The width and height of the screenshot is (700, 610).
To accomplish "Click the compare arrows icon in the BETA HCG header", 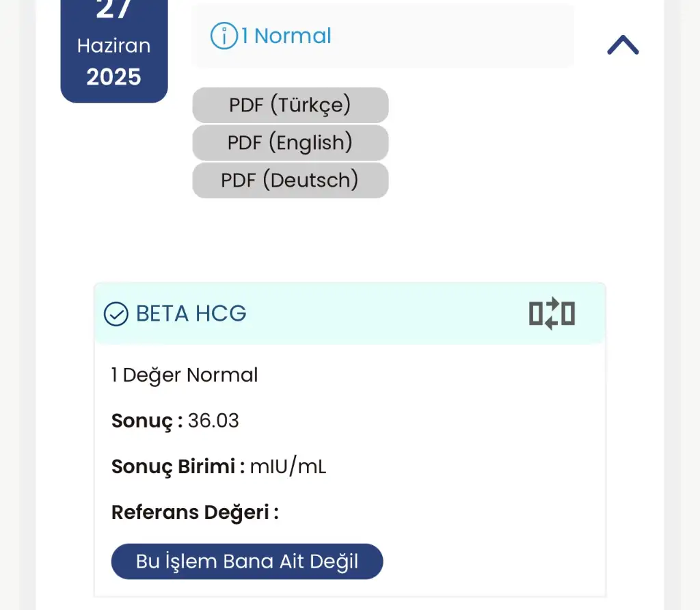I will [x=552, y=314].
